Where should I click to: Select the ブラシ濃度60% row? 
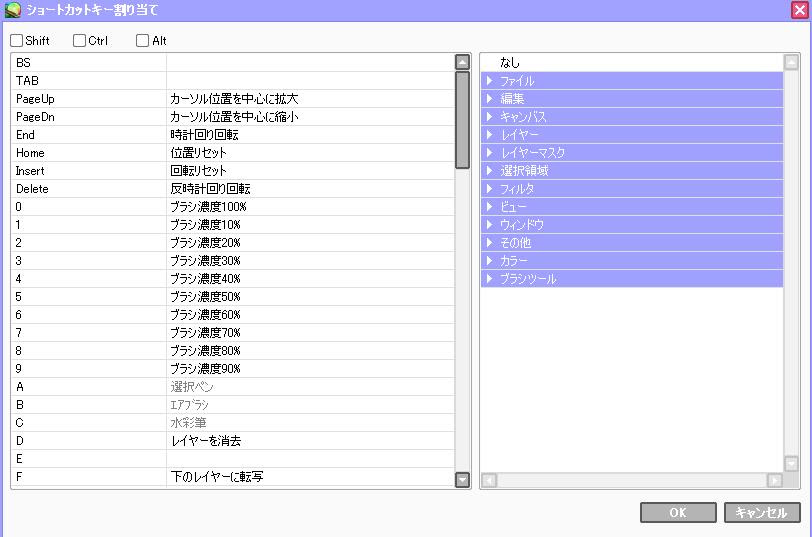(x=233, y=314)
